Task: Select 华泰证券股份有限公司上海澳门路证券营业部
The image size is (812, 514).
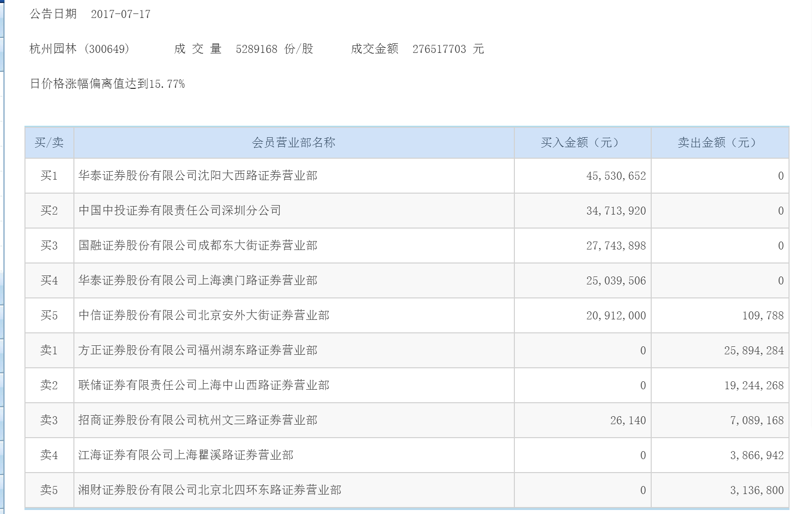Action: click(198, 280)
